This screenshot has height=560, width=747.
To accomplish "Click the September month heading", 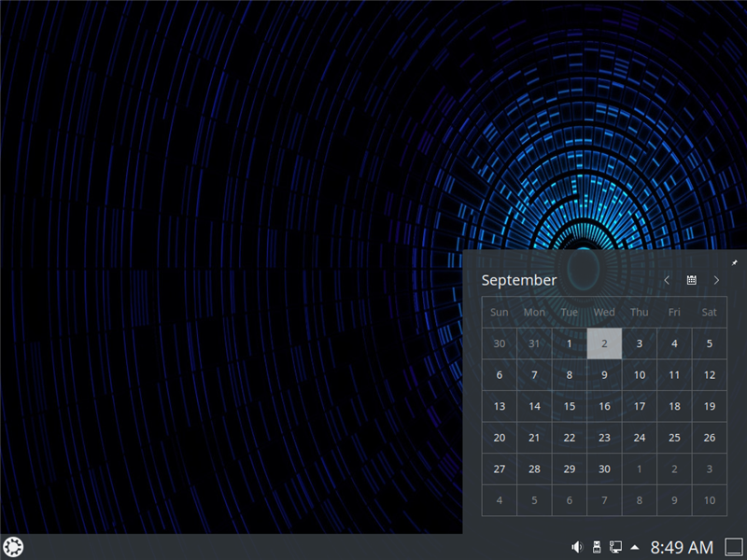I will tap(519, 280).
